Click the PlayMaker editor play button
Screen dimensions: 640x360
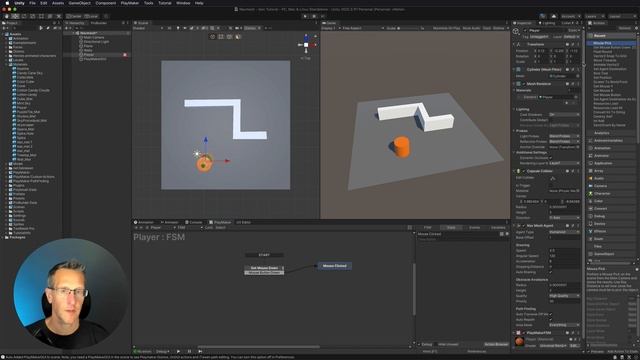coord(178,351)
